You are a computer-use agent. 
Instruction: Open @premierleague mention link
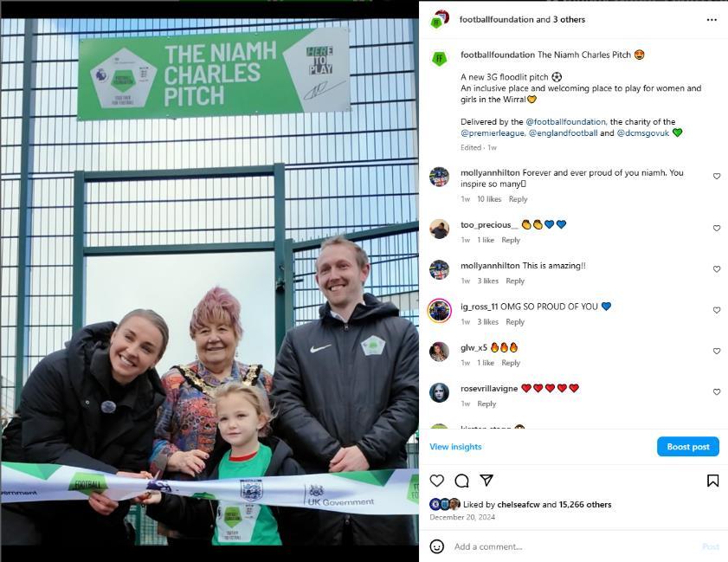[493, 132]
